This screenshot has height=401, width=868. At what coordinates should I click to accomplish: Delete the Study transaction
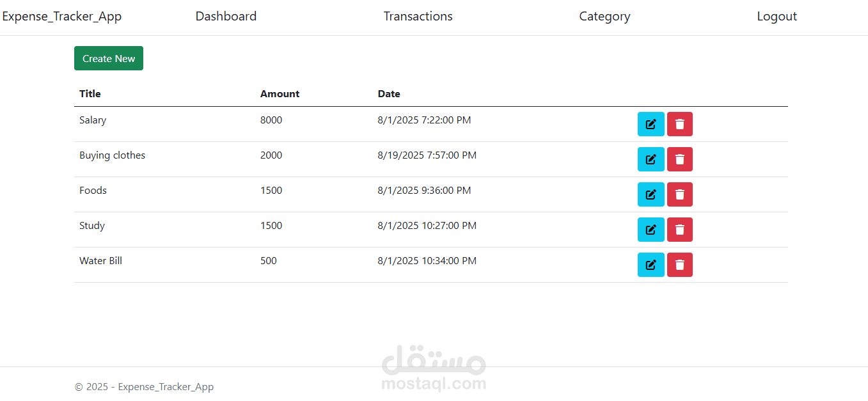pos(679,230)
